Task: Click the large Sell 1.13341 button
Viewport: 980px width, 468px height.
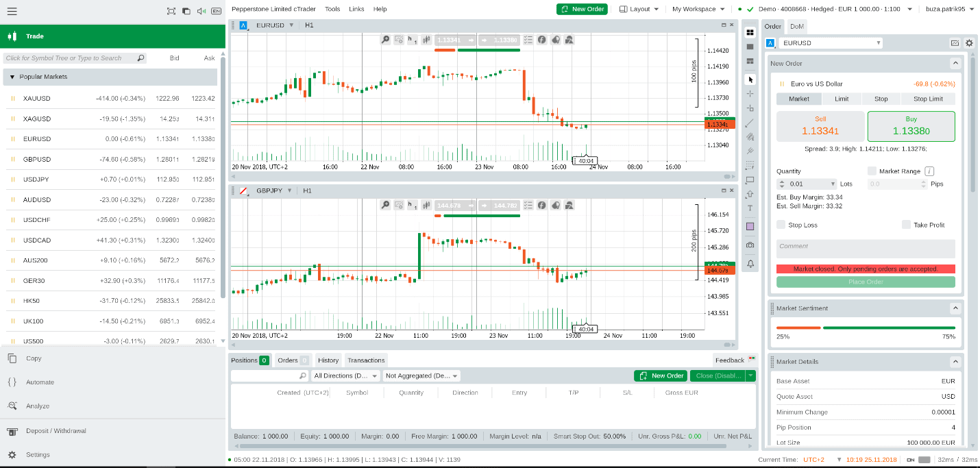Action: click(820, 126)
